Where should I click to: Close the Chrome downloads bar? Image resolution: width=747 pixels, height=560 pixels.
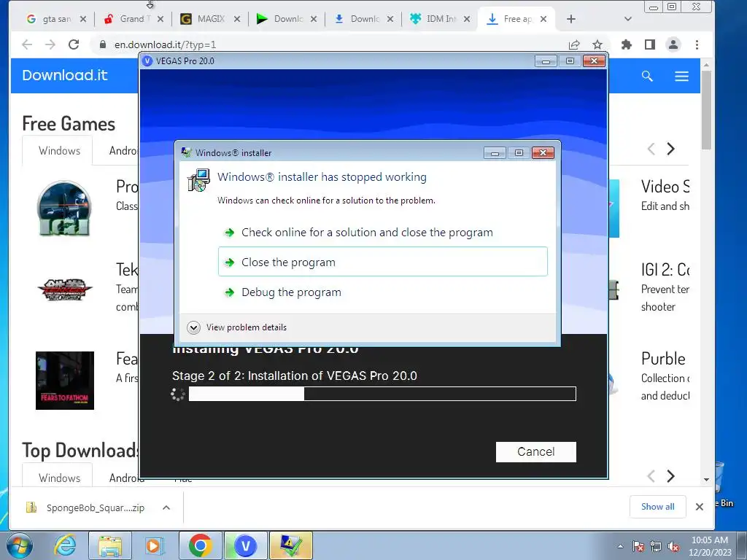pos(700,507)
